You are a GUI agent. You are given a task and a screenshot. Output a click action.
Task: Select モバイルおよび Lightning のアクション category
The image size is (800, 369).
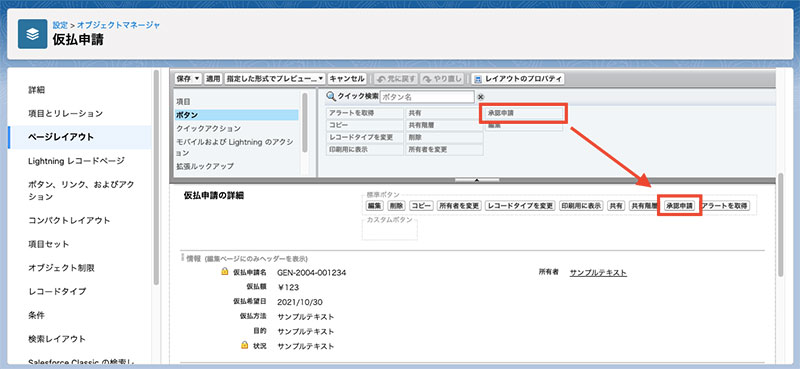click(236, 147)
